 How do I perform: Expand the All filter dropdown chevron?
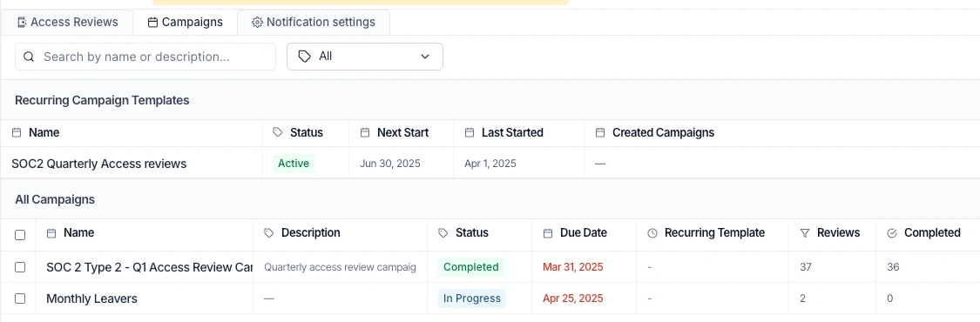coord(425,57)
